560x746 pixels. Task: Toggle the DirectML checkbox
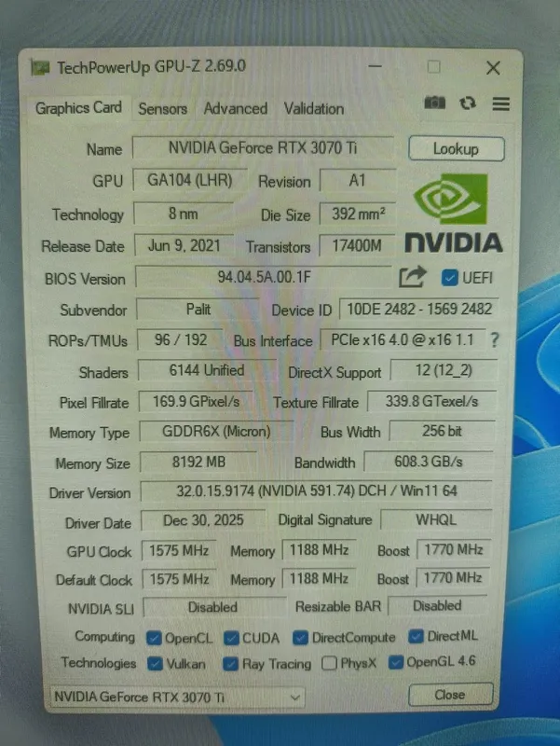pos(416,636)
